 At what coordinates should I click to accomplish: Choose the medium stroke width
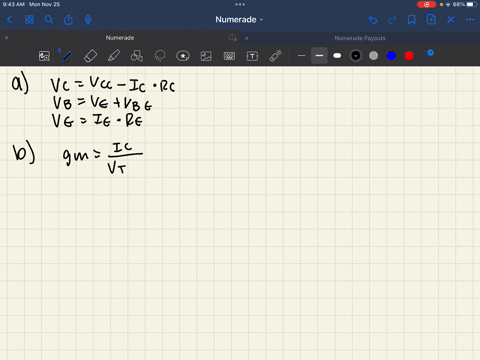point(319,56)
